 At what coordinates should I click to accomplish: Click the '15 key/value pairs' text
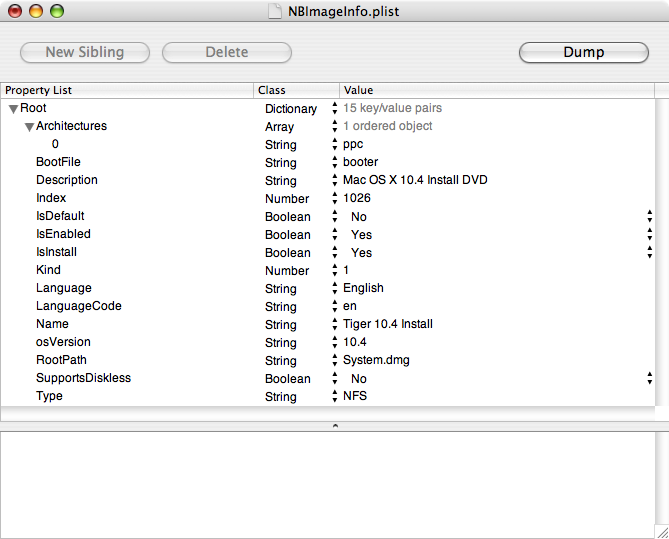click(x=393, y=108)
